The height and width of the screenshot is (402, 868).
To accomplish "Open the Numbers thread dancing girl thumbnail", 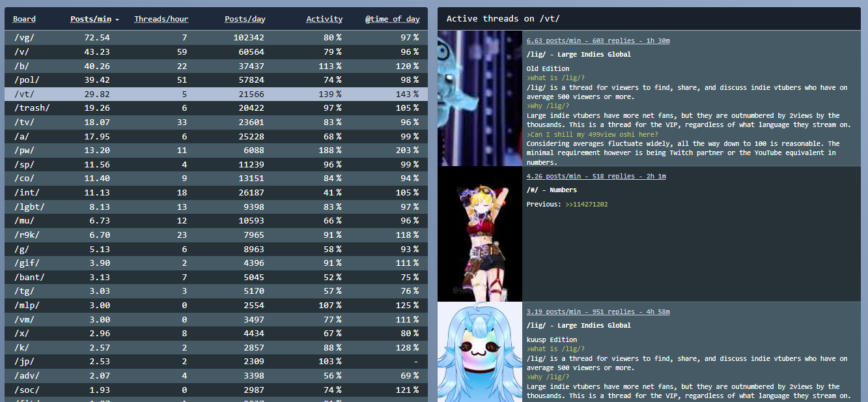I will click(x=480, y=234).
